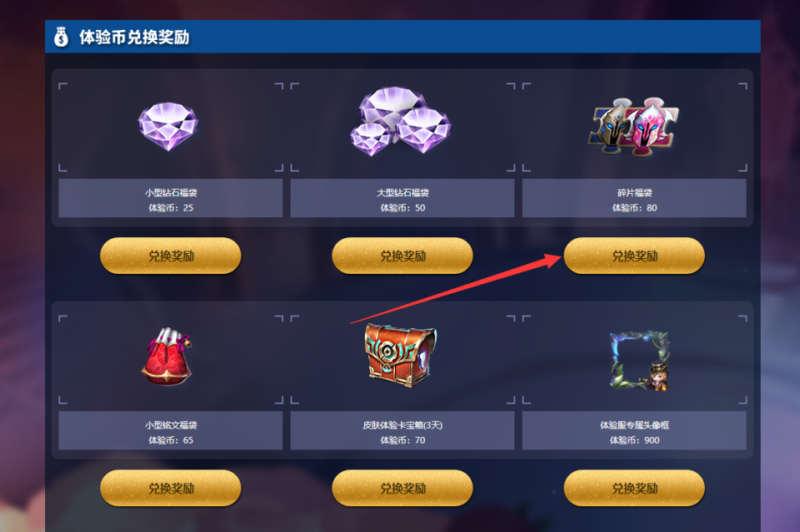Redeem the 小型铭文福袋 reward
Viewport: 800px width, 532px height.
[x=170, y=488]
